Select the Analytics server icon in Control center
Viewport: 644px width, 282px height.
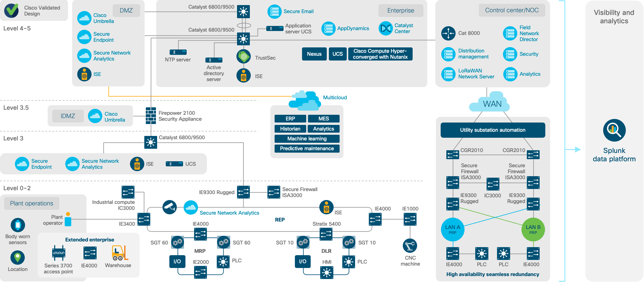click(x=510, y=74)
